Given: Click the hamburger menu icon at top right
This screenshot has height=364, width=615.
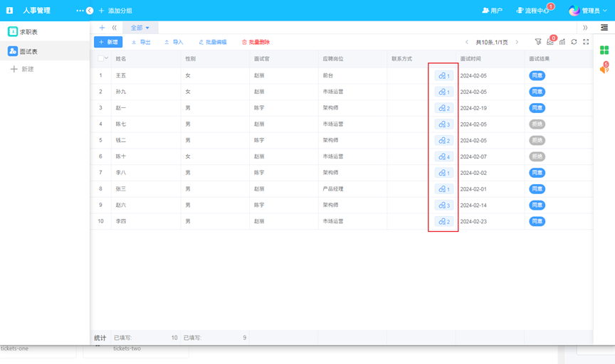Looking at the screenshot, I should 604,28.
